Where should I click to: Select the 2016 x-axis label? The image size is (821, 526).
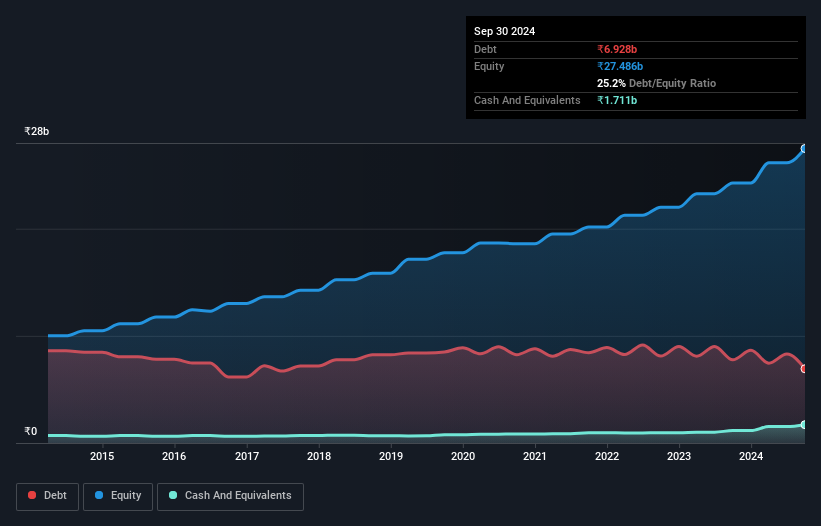click(174, 456)
